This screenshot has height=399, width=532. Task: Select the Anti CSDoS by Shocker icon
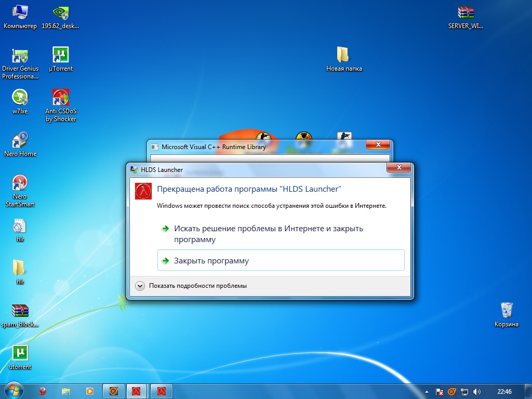(61, 106)
